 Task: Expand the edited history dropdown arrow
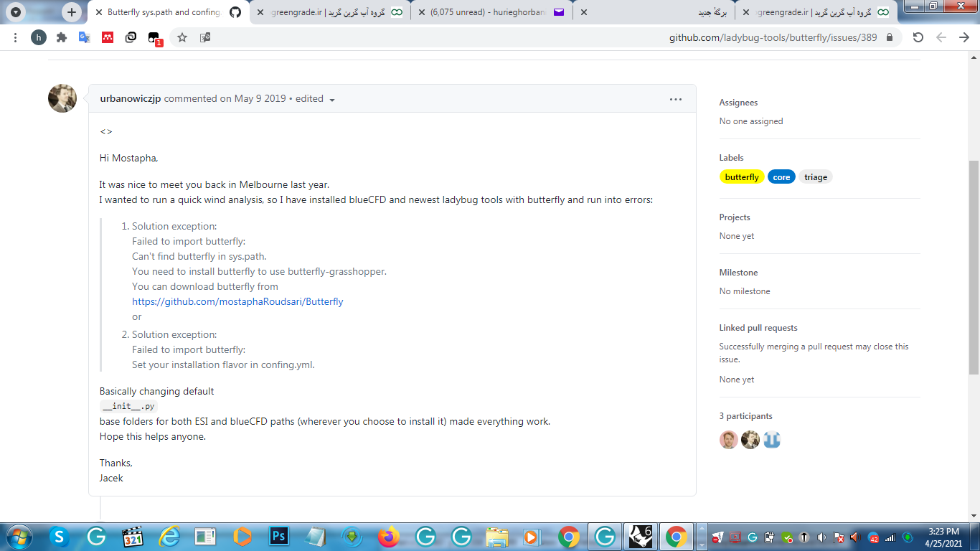(332, 100)
